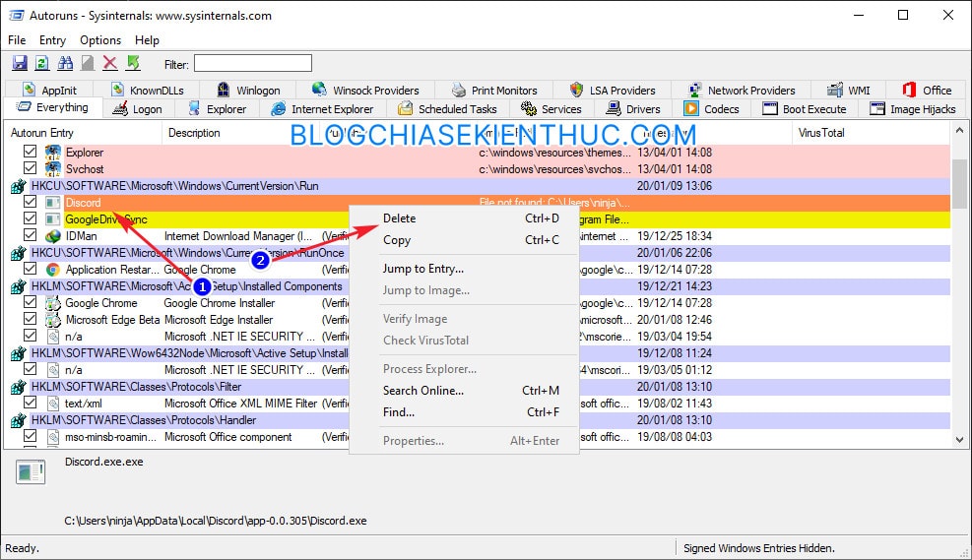The height and width of the screenshot is (560, 972).
Task: Open the File menu
Action: click(x=17, y=39)
